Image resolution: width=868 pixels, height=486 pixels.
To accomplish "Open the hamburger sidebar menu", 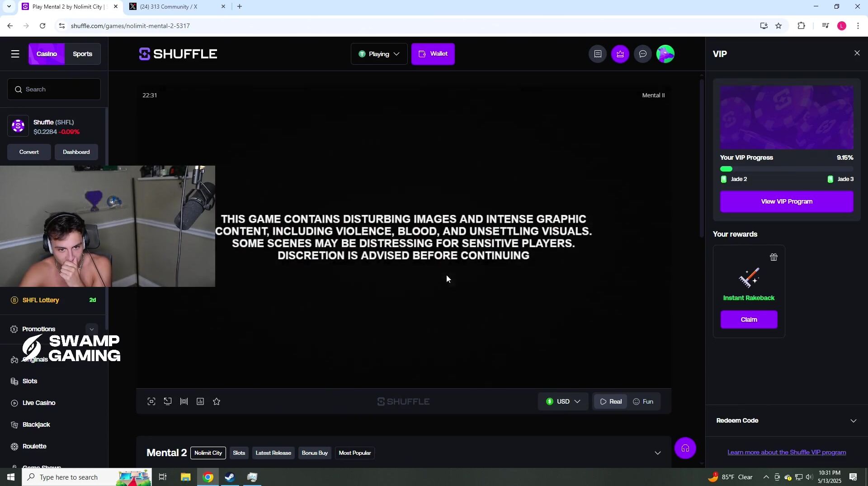I will (15, 54).
